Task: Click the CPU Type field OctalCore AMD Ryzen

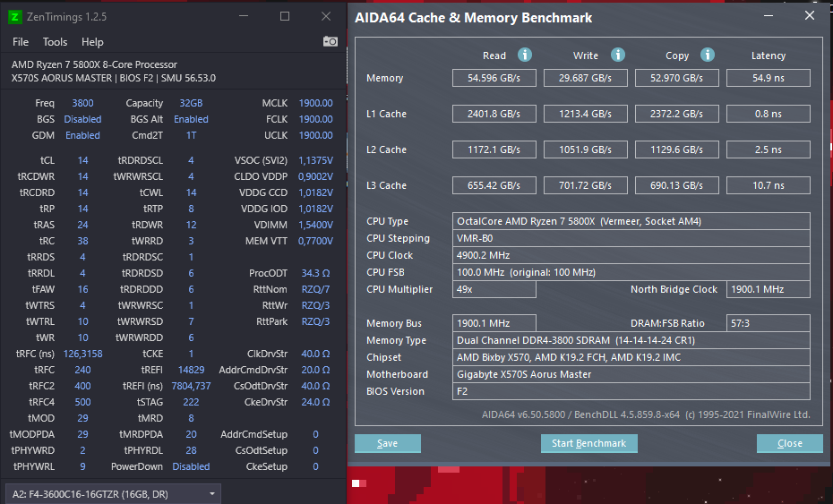Action: coord(631,221)
